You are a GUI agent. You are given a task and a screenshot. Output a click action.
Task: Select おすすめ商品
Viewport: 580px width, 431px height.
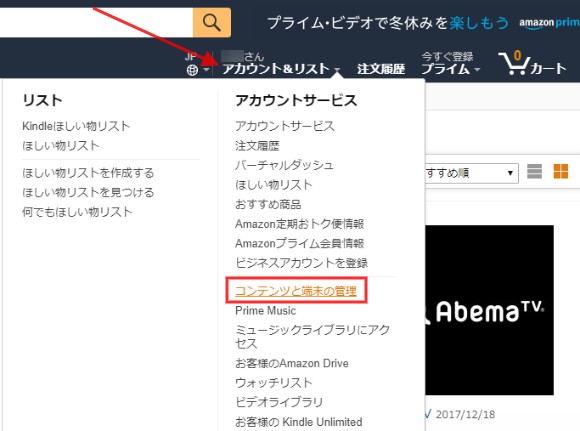pos(268,204)
